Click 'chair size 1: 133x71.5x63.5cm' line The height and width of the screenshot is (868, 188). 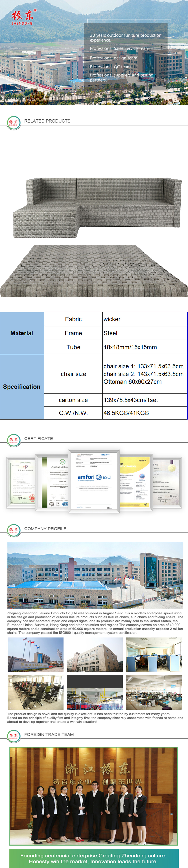pos(144,366)
